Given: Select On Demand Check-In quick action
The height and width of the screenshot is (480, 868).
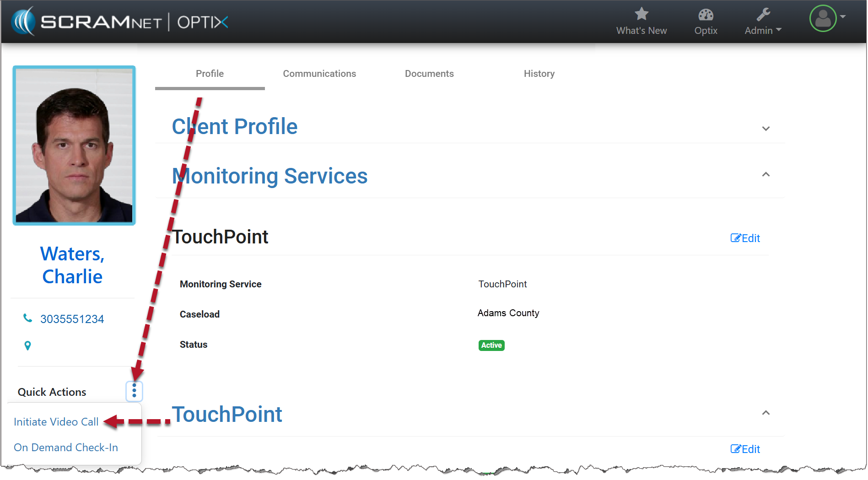Looking at the screenshot, I should 66,448.
